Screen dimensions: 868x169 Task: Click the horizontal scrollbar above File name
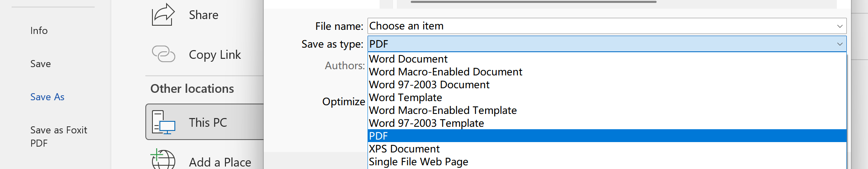pyautogui.click(x=533, y=2)
